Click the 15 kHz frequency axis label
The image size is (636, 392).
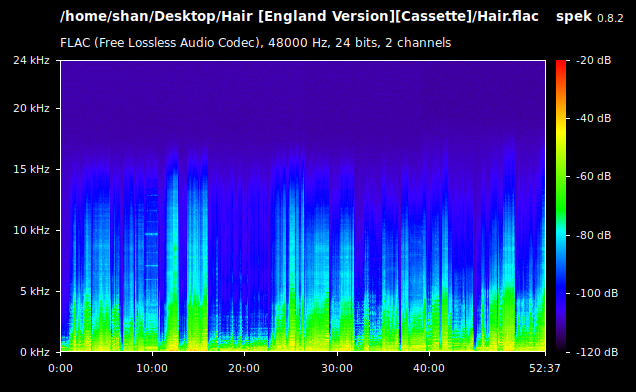(x=31, y=169)
